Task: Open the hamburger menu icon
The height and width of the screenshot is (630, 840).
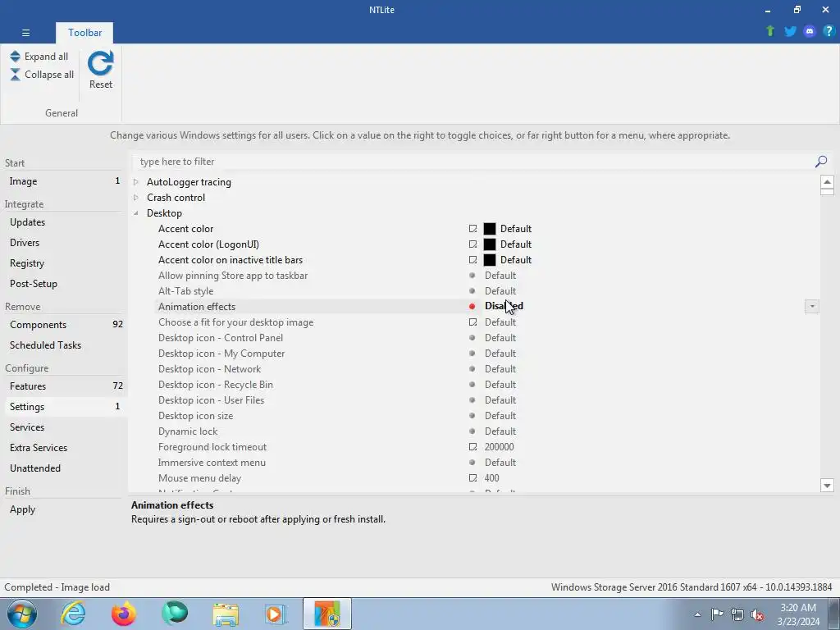Action: coord(25,33)
